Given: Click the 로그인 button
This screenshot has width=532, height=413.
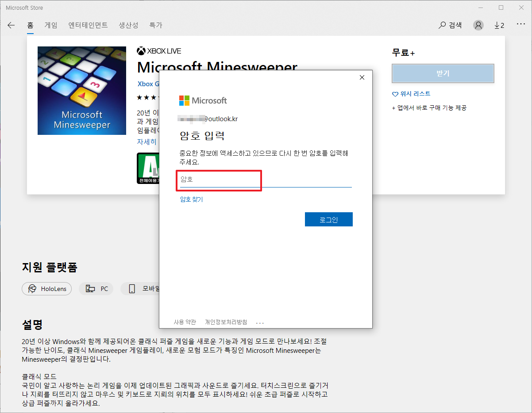Looking at the screenshot, I should tap(329, 219).
